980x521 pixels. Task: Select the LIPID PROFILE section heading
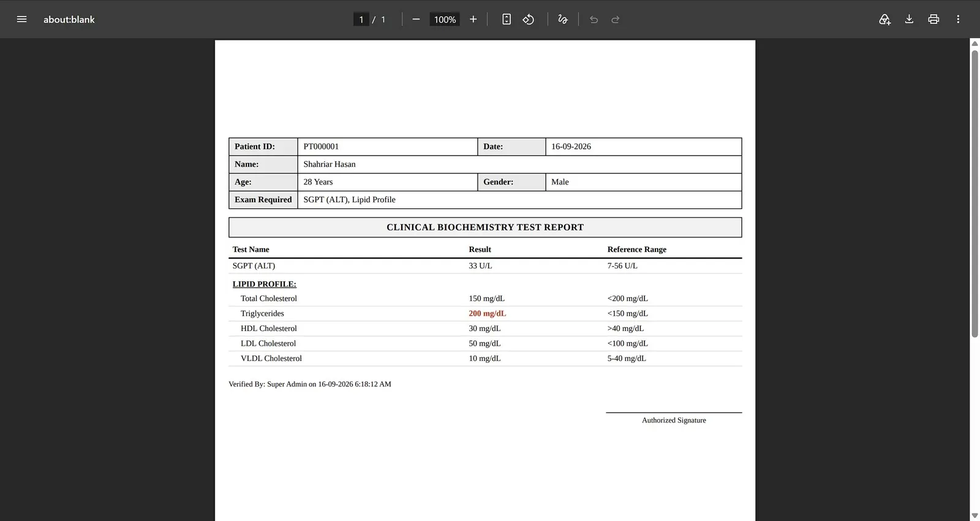click(264, 284)
